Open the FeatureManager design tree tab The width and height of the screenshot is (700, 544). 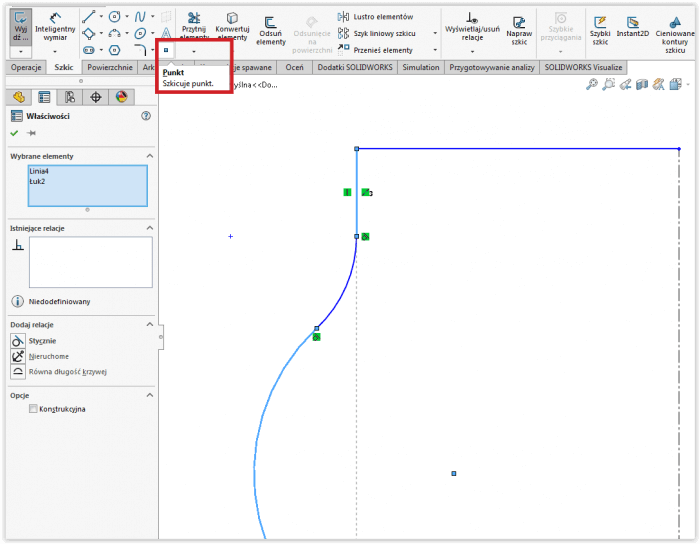(19, 97)
